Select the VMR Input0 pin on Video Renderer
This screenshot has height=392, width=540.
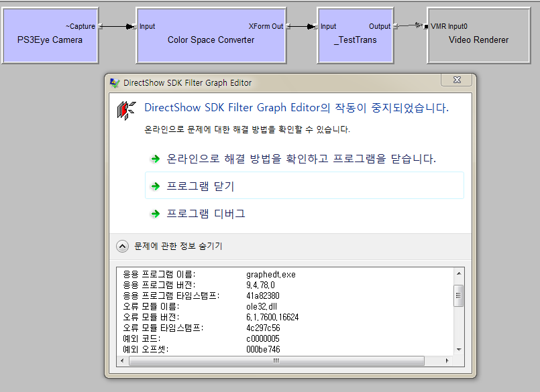click(x=426, y=27)
